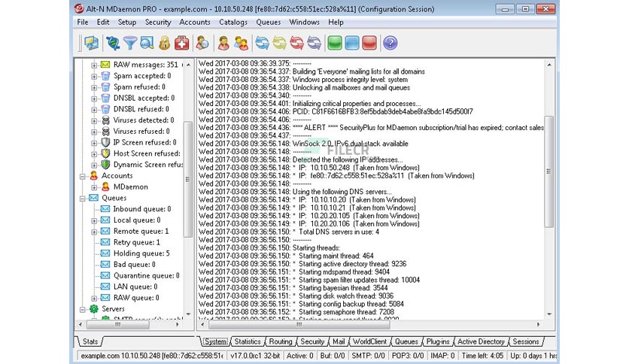Open the Queues menu
The height and width of the screenshot is (364, 629).
(269, 22)
